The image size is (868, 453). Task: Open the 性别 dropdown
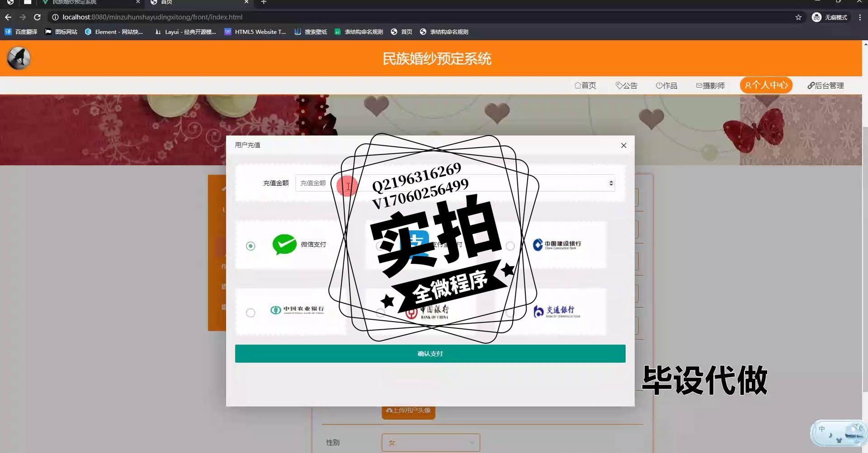[x=430, y=443]
